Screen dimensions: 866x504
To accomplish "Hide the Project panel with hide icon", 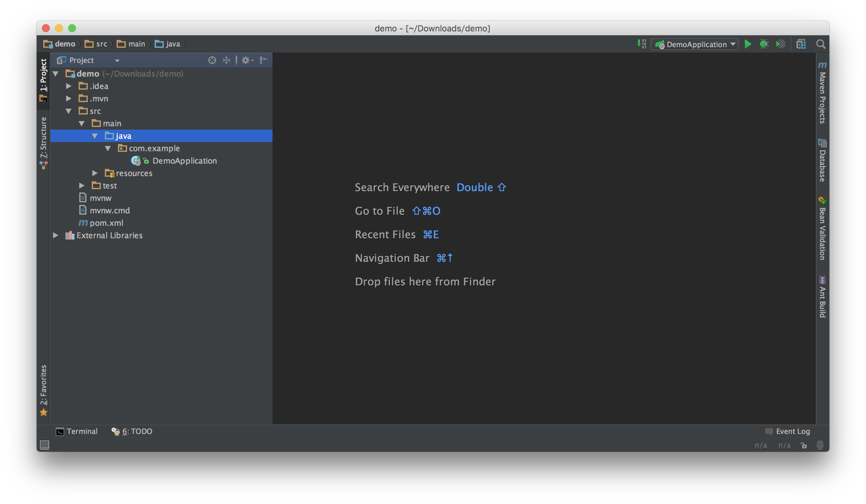I will [264, 61].
